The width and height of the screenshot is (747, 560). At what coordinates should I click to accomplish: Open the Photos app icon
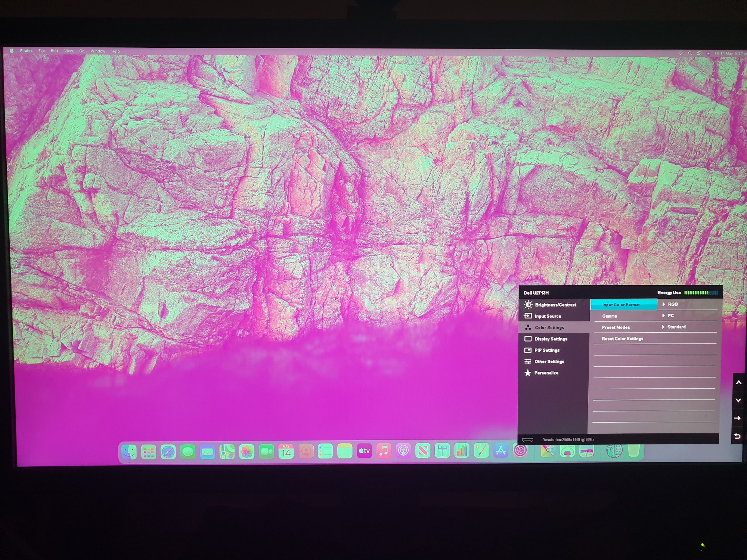pos(247,452)
